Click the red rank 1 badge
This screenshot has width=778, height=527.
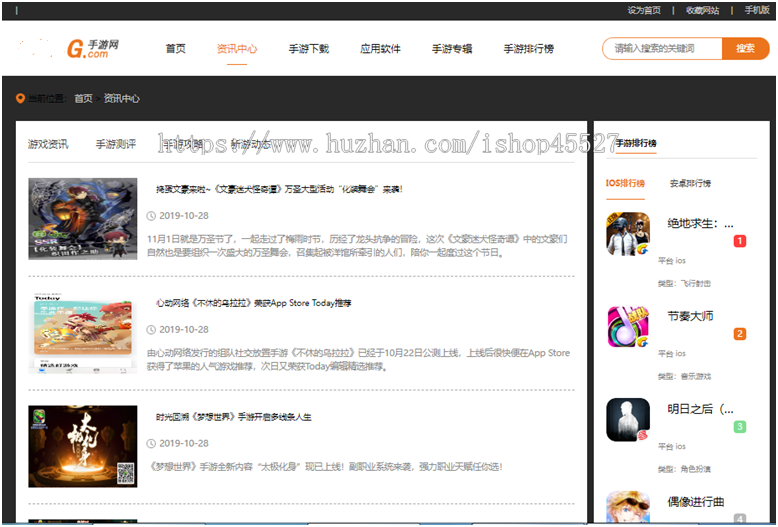click(739, 241)
